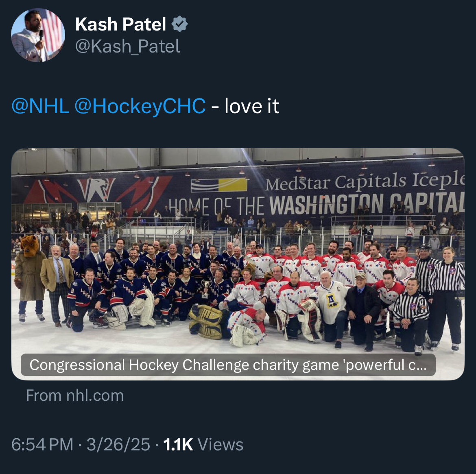Click the 'WASHINGTON CAPITALS' banner text
Screen dimensions: 476x474
pyautogui.click(x=367, y=203)
